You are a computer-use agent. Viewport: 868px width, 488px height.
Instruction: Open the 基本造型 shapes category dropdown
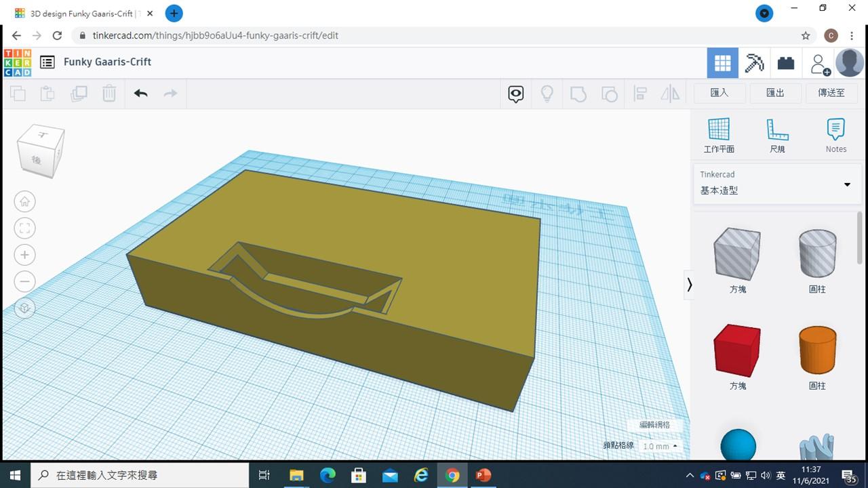point(776,184)
